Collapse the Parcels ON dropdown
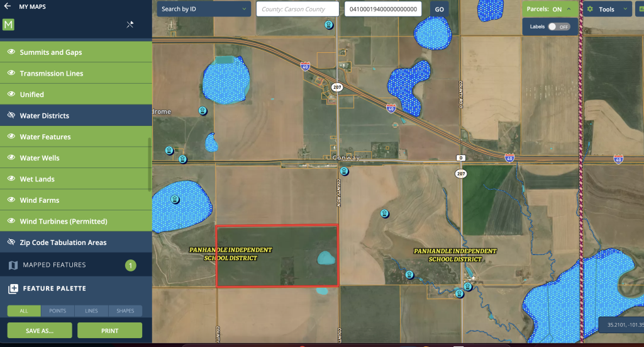The width and height of the screenshot is (644, 347). pos(569,9)
